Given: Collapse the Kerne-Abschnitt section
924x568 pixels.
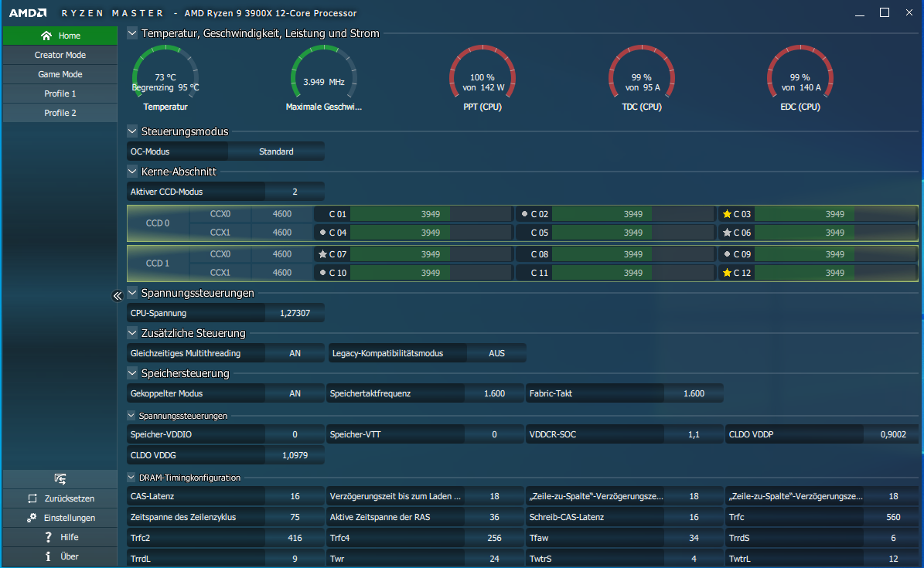Looking at the screenshot, I should 132,172.
